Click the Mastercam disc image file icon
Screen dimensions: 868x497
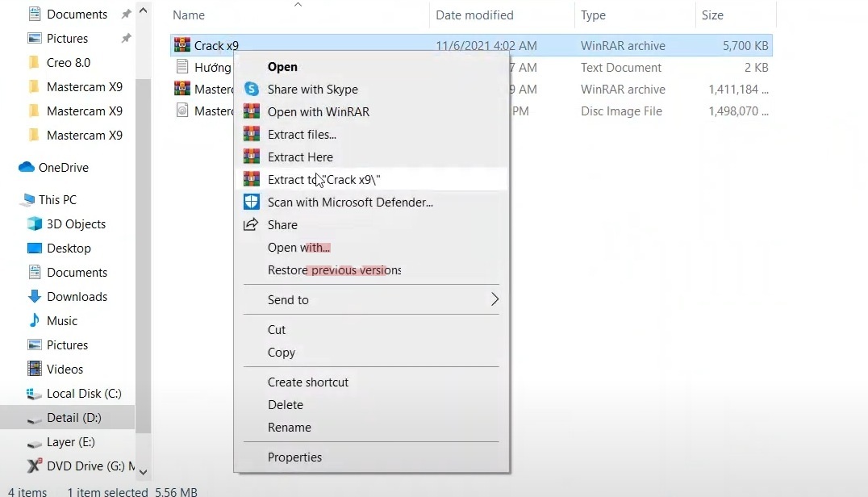click(x=182, y=111)
